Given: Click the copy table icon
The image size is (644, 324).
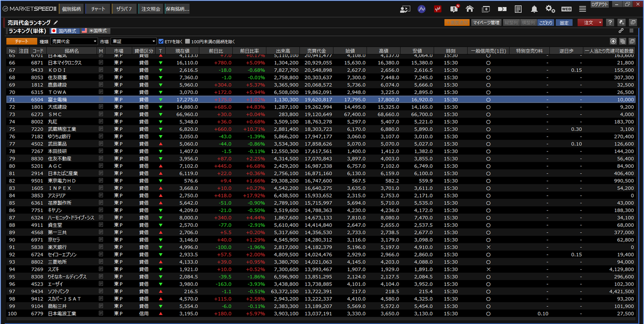Looking at the screenshot, I should pyautogui.click(x=623, y=41).
